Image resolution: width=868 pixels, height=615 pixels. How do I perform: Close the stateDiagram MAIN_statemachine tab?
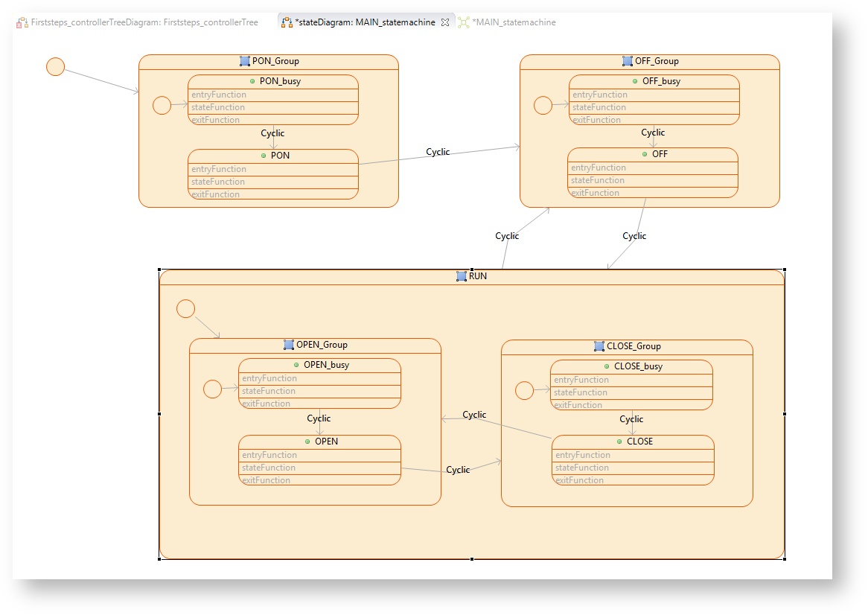tap(445, 22)
